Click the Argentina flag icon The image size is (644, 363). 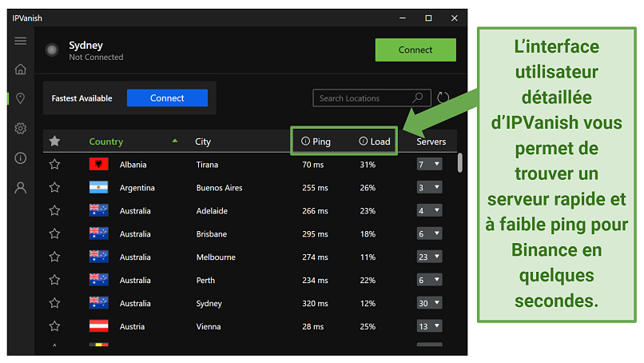click(x=99, y=187)
